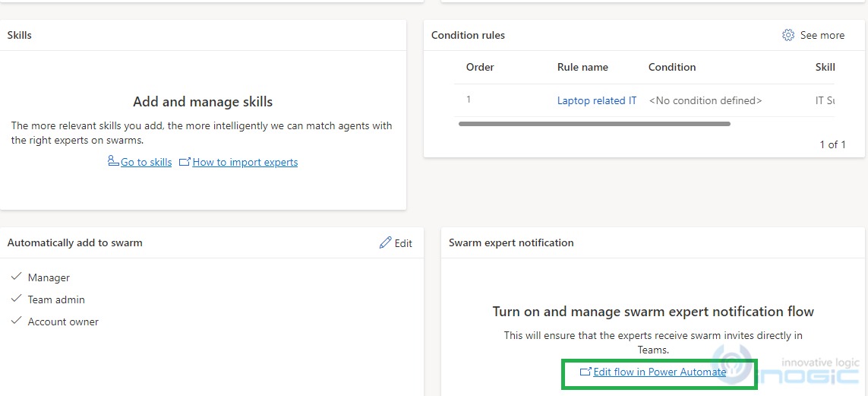Click the pencil icon next to Edit

pyautogui.click(x=385, y=243)
